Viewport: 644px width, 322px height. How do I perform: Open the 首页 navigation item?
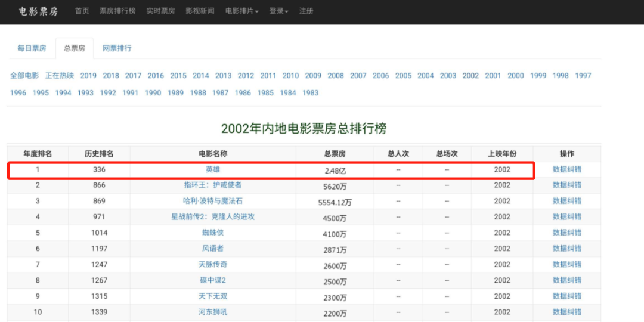[82, 11]
